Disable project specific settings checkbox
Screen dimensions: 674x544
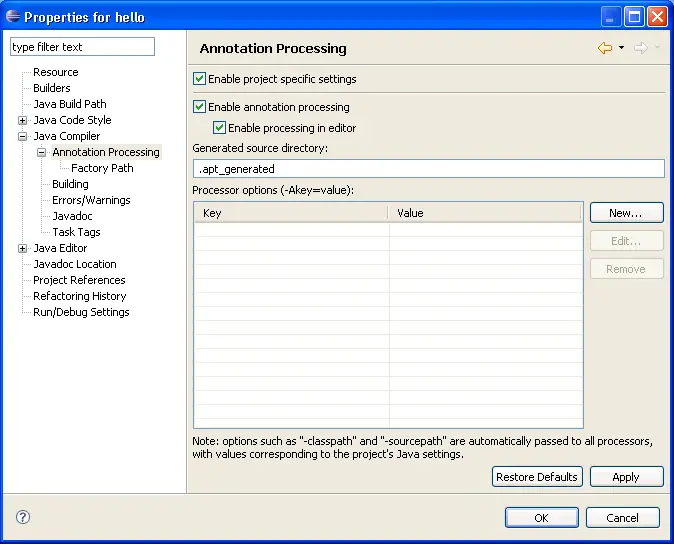click(200, 79)
